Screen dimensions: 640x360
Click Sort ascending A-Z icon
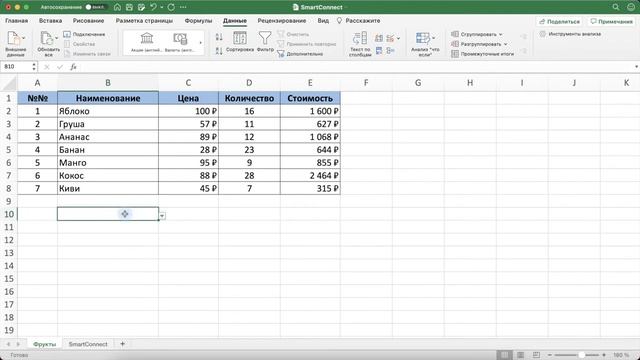tap(219, 37)
